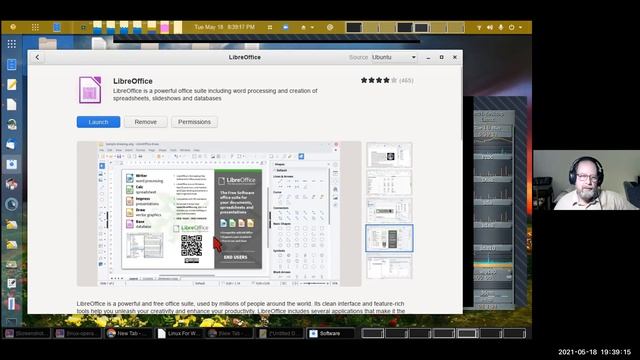Image resolution: width=640 pixels, height=360 pixels.
Task: Click the top panel network icon
Action: [x=479, y=27]
